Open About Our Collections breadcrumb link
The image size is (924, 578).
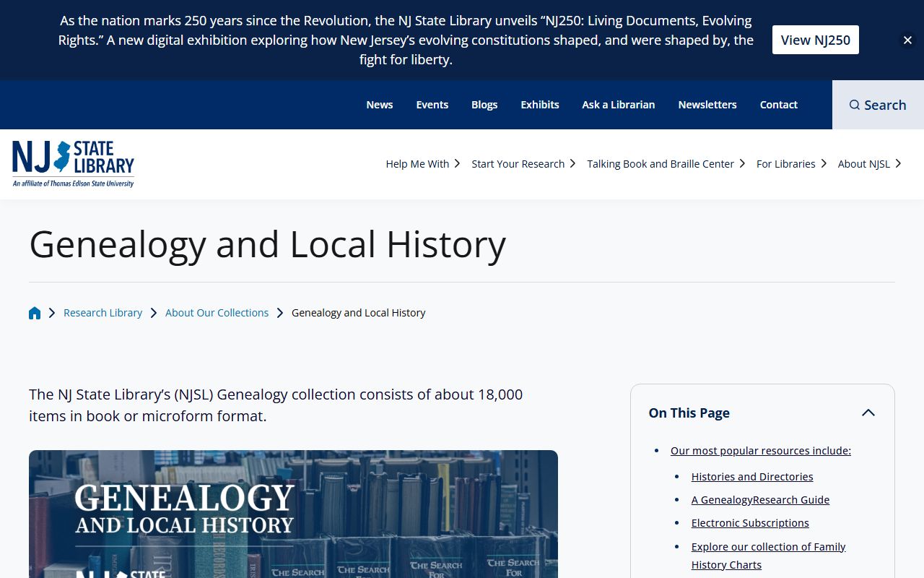coord(217,313)
